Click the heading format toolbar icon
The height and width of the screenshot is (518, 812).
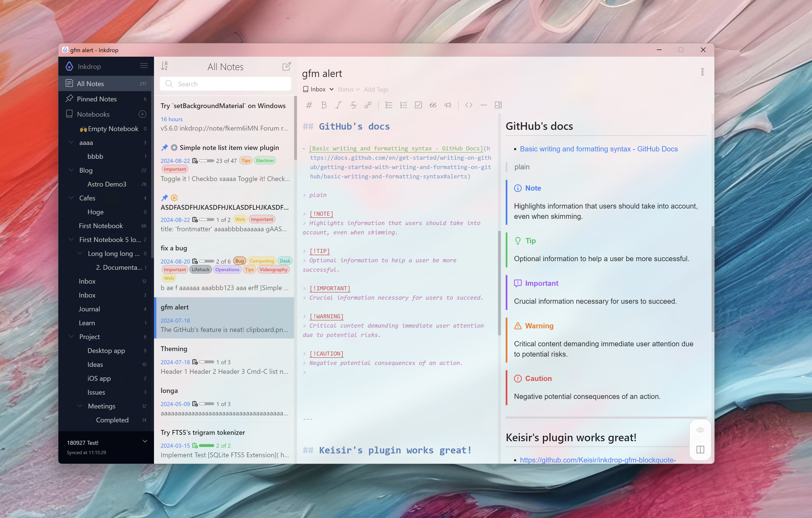pos(309,105)
